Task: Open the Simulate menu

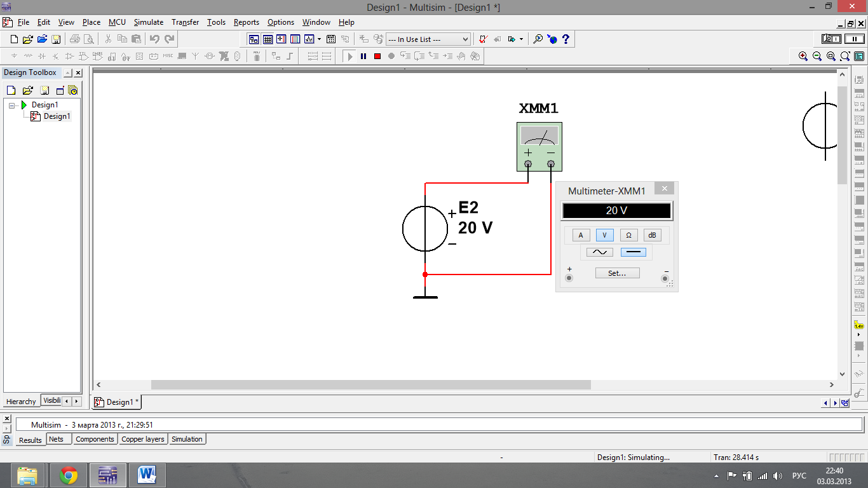Action: [x=149, y=22]
